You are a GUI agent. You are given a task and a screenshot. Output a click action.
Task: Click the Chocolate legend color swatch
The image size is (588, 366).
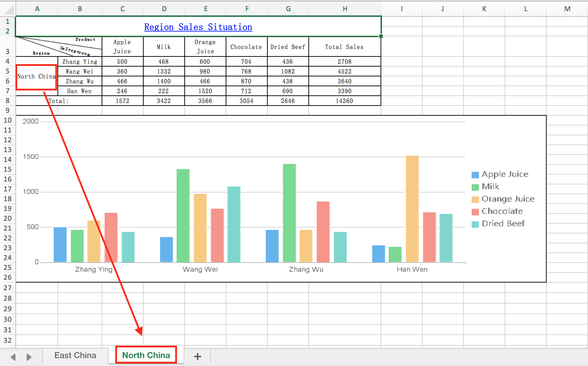tap(475, 211)
